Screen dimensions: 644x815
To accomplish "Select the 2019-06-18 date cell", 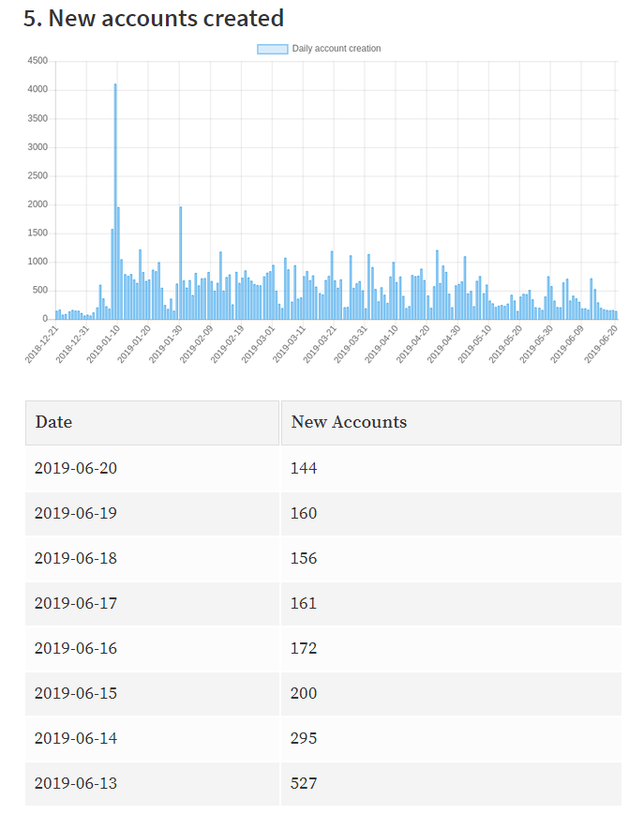I will coord(76,558).
